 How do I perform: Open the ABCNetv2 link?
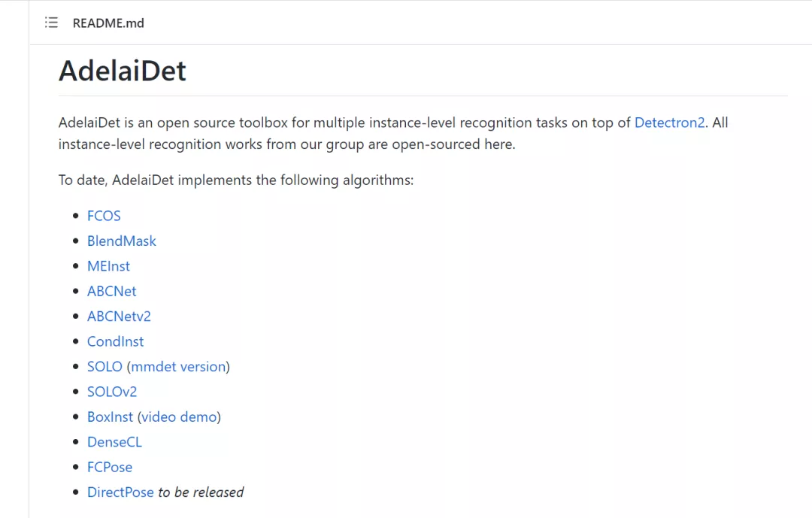119,317
